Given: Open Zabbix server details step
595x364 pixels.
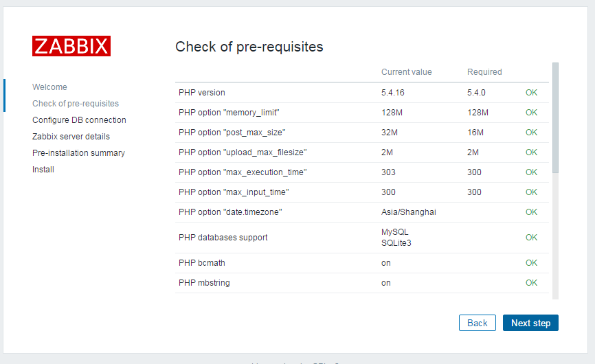Looking at the screenshot, I should coord(71,137).
